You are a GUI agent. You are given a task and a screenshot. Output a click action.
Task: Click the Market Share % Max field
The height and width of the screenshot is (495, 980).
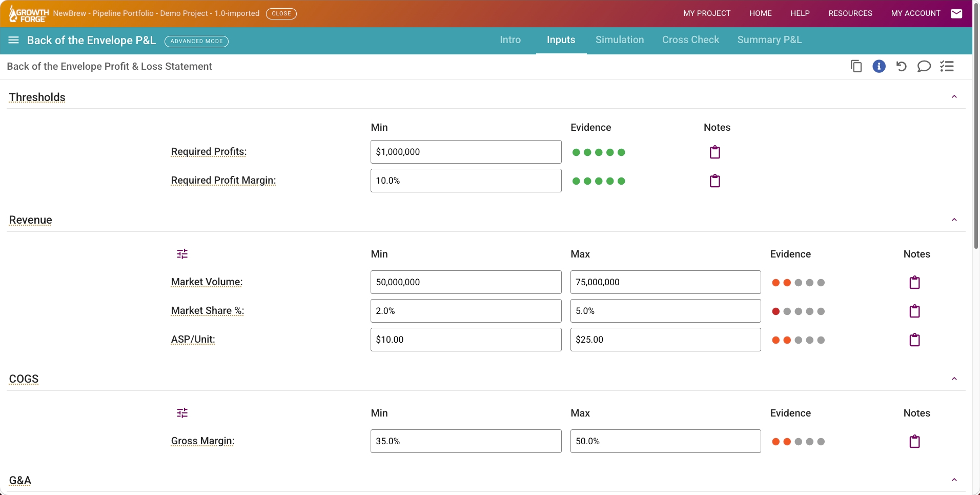tap(666, 311)
